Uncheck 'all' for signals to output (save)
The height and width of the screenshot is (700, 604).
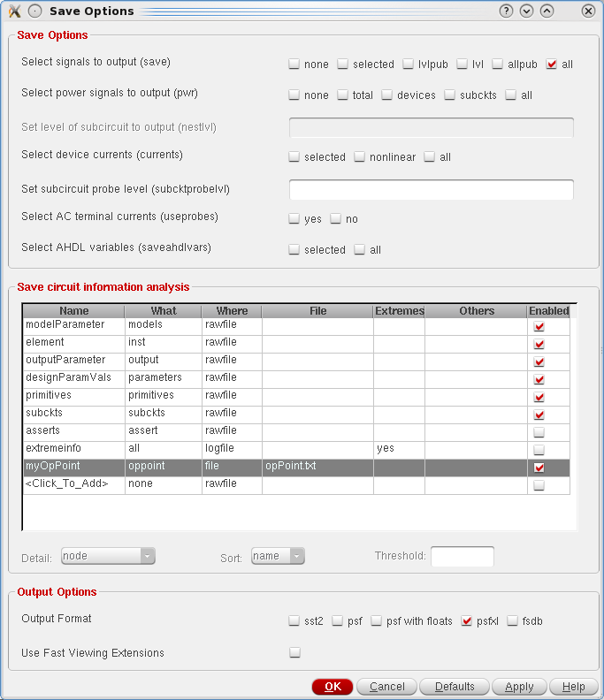pos(552,64)
